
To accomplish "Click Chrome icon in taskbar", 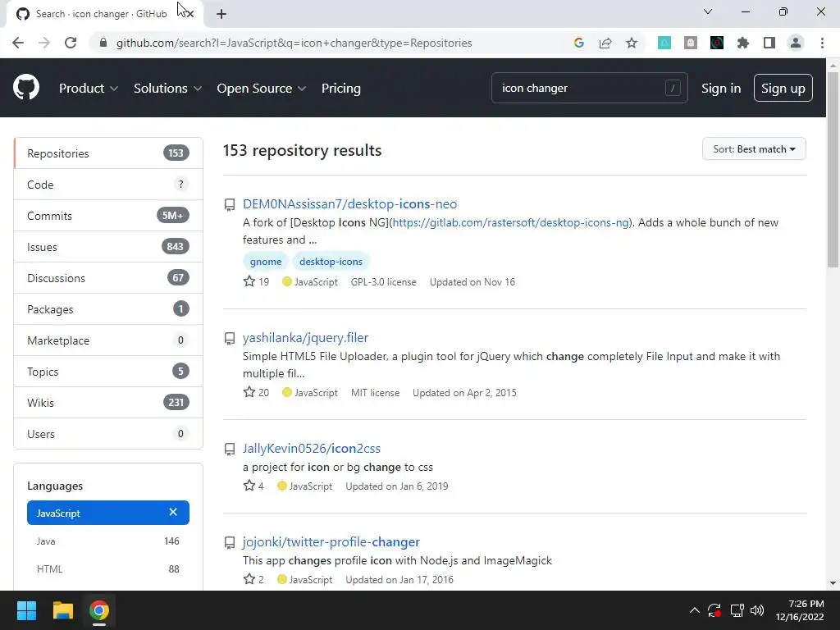I will (99, 610).
